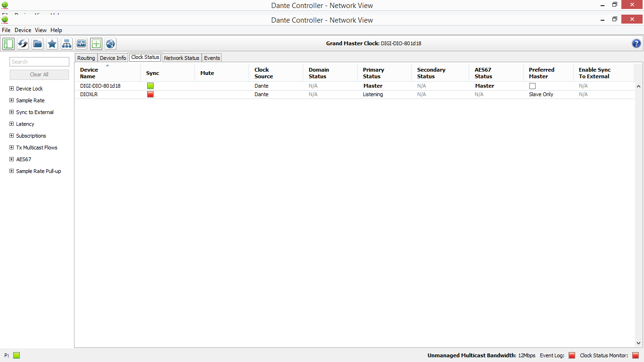Click red Sync indicator for DIOXLR
This screenshot has height=362, width=644.
click(150, 94)
